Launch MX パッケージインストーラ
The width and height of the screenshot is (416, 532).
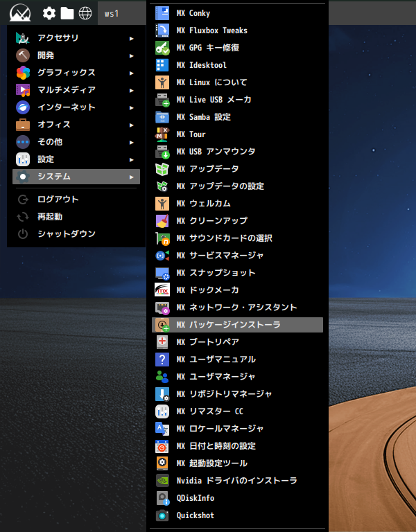click(237, 325)
